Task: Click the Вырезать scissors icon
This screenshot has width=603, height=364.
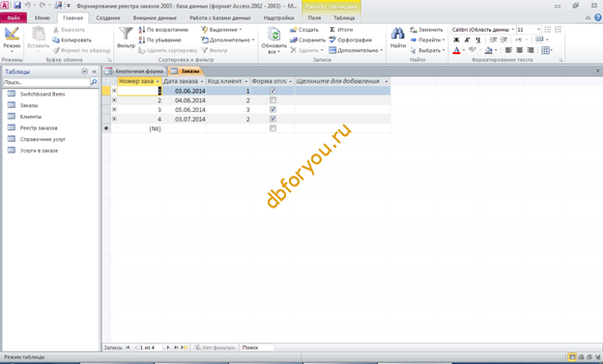Action: coord(56,30)
